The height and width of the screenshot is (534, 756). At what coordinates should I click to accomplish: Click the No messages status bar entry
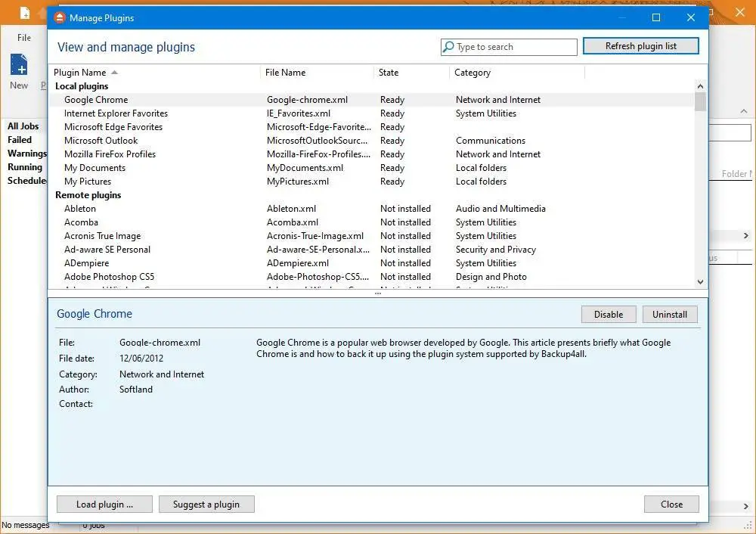click(26, 525)
